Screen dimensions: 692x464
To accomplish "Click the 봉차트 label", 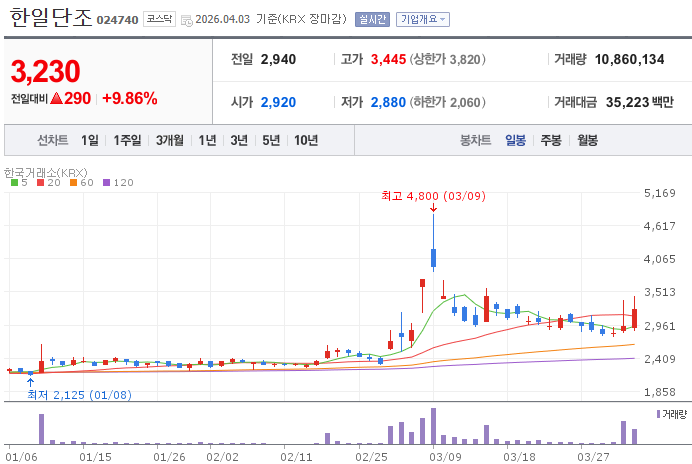I will [475, 140].
